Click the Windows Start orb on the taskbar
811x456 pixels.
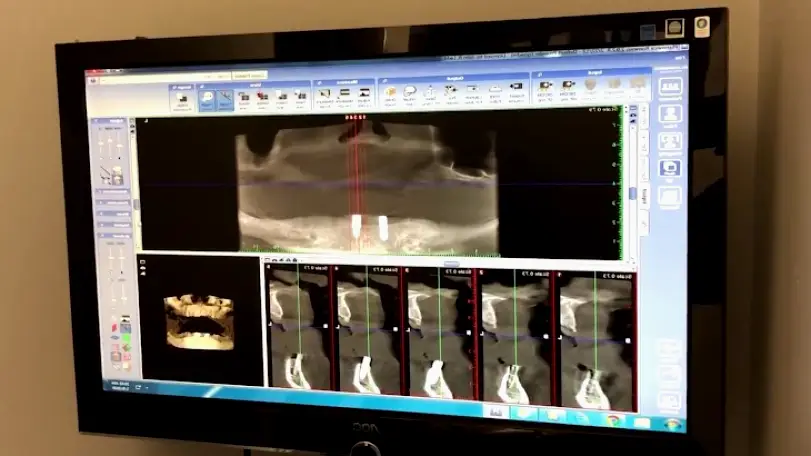672,425
